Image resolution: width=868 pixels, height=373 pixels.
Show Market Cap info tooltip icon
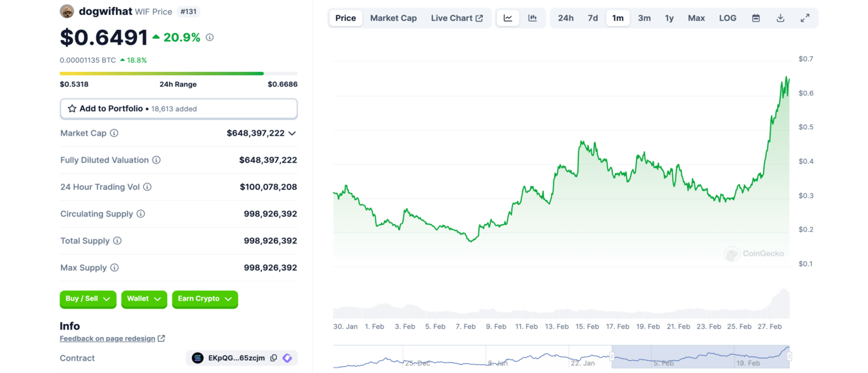click(114, 133)
